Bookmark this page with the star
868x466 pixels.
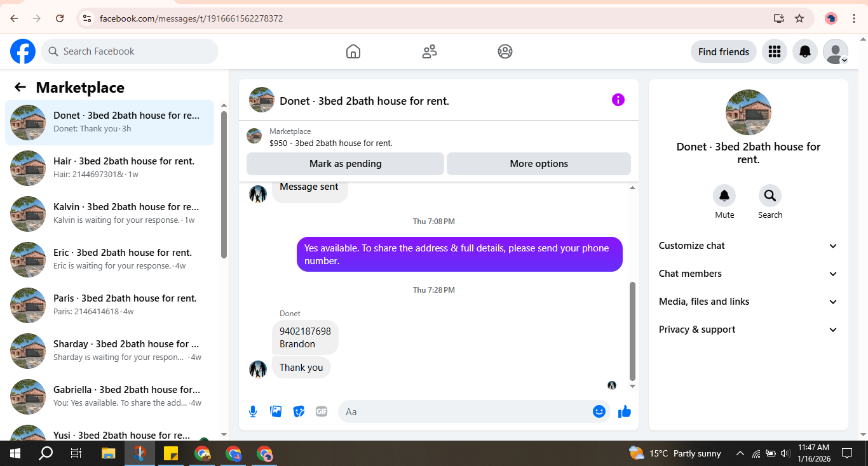click(799, 18)
